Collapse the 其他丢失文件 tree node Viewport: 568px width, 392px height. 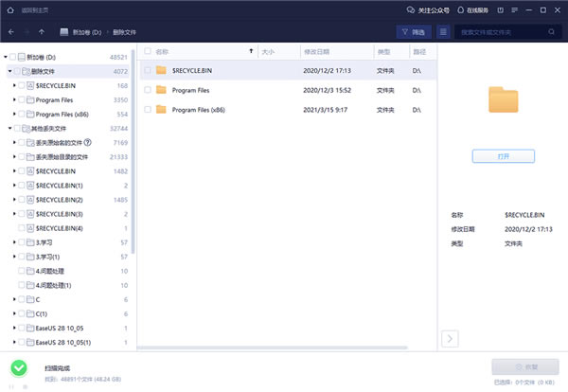pos(9,128)
